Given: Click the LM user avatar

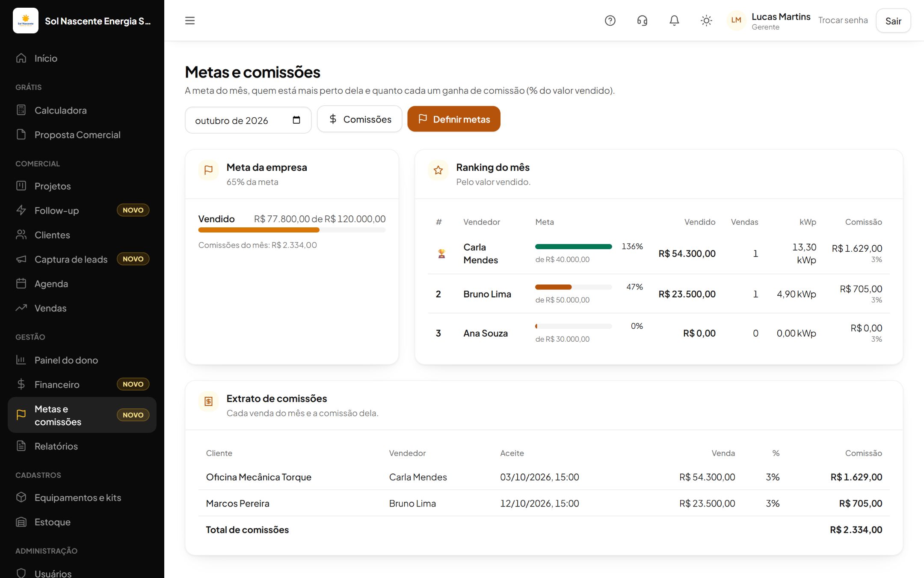Looking at the screenshot, I should [x=736, y=20].
